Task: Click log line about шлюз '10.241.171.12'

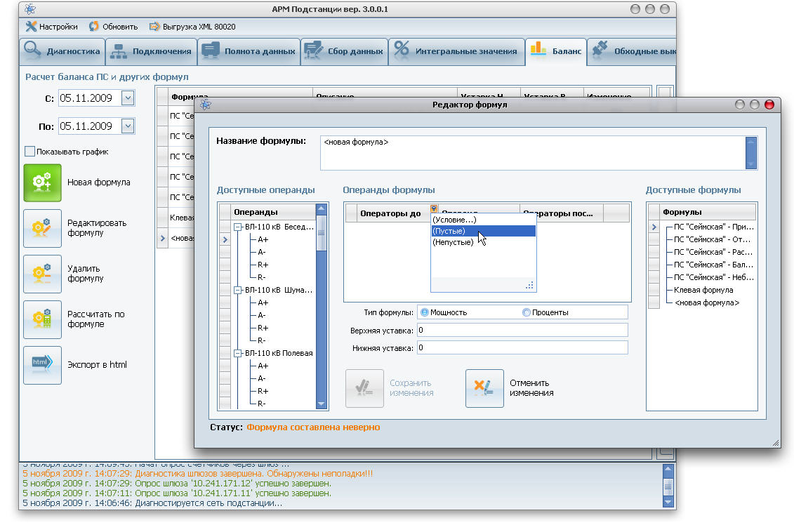Action: click(177, 484)
